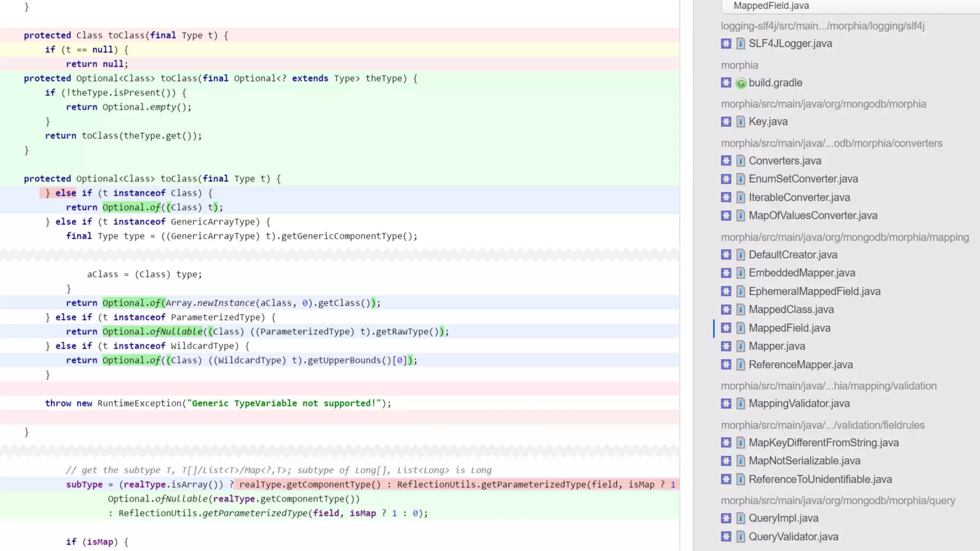Click the Java file icon of QueryImpl.java
The image size is (980, 551).
(740, 518)
